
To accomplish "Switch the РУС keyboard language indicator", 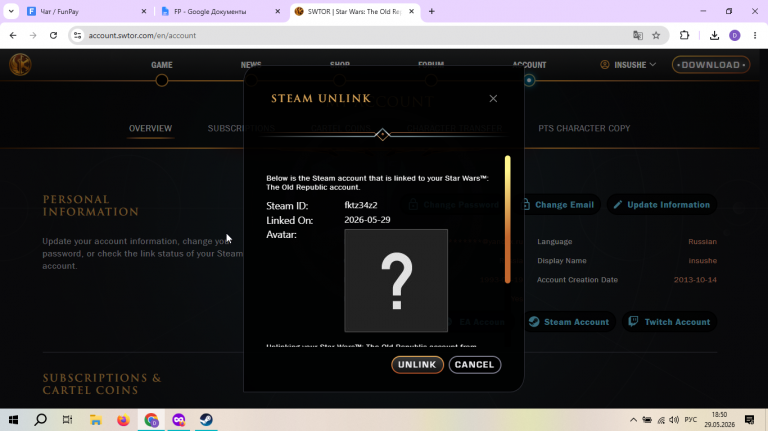I will click(691, 420).
